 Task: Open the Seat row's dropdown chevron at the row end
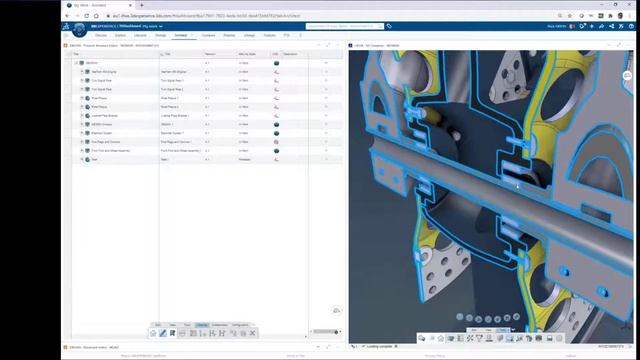point(326,160)
